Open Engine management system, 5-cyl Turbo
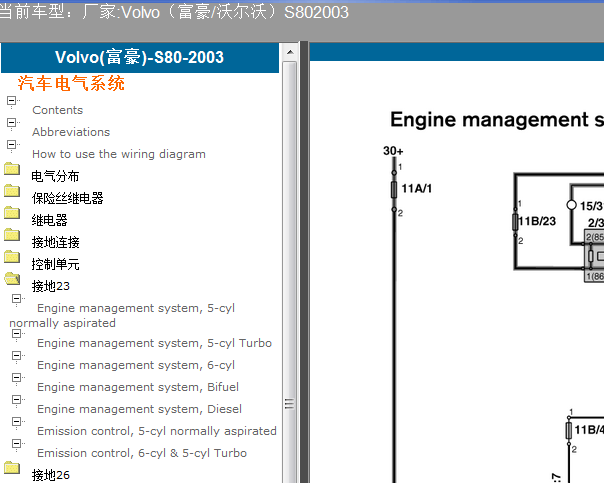Screen dimensions: 604x483 (154, 343)
